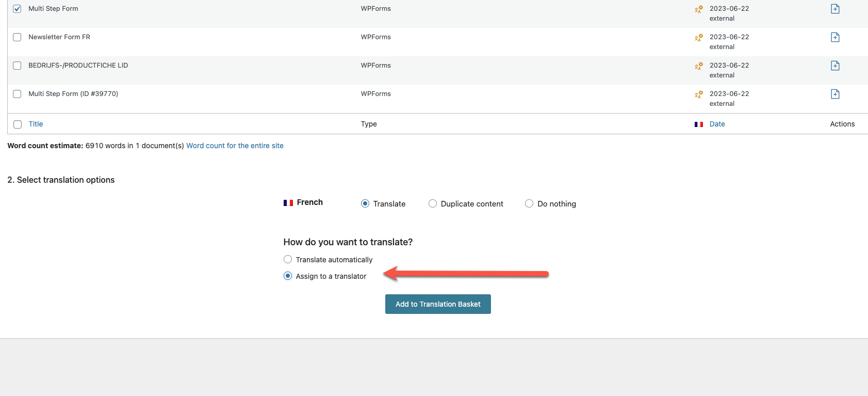Tick the Multi Step Form (ID #39770) checkbox
This screenshot has width=868, height=396.
pyautogui.click(x=17, y=94)
